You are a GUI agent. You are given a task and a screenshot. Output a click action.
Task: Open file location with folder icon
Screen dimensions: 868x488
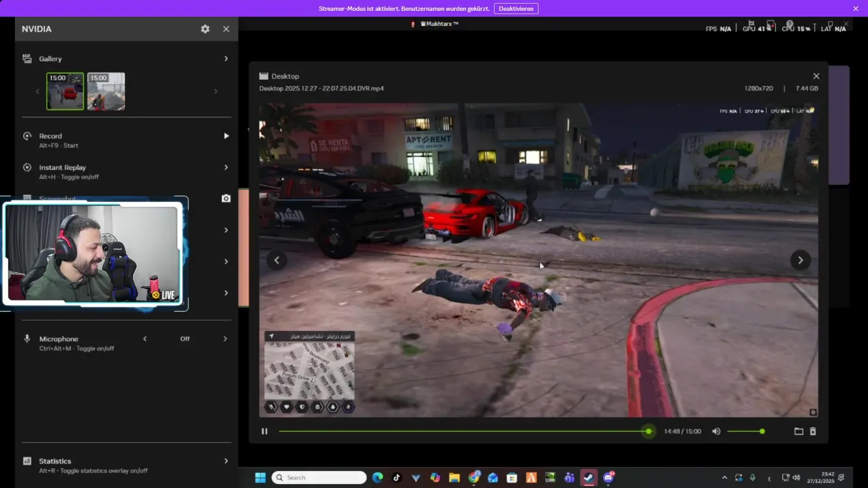(799, 431)
